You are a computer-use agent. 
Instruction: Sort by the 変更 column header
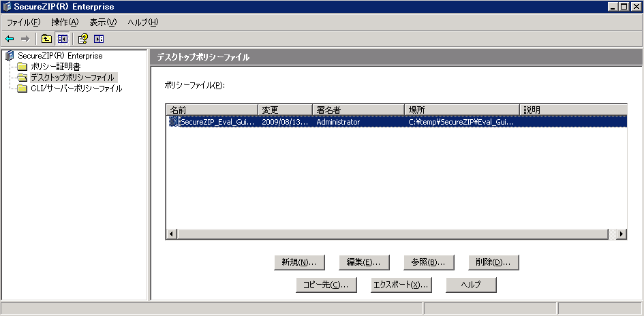pos(285,110)
